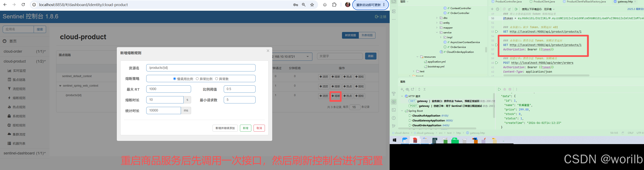Open request history clock icon
The image size is (644, 170).
click(498, 9)
